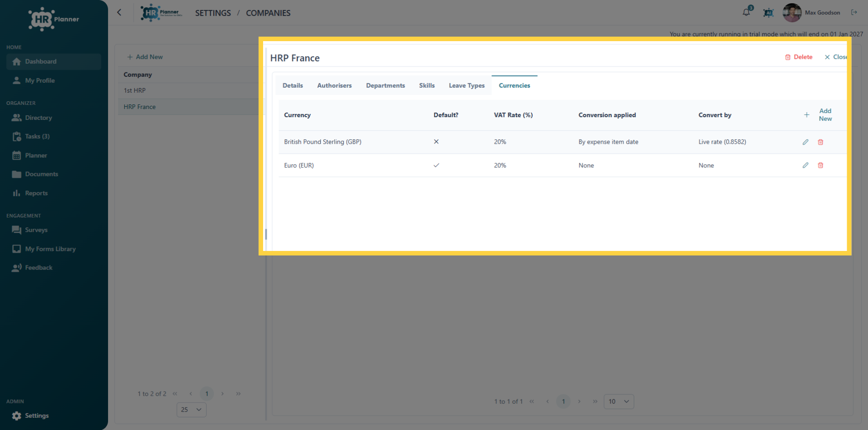This screenshot has width=868, height=430.
Task: Open Reports in the sidebar
Action: (x=54, y=193)
